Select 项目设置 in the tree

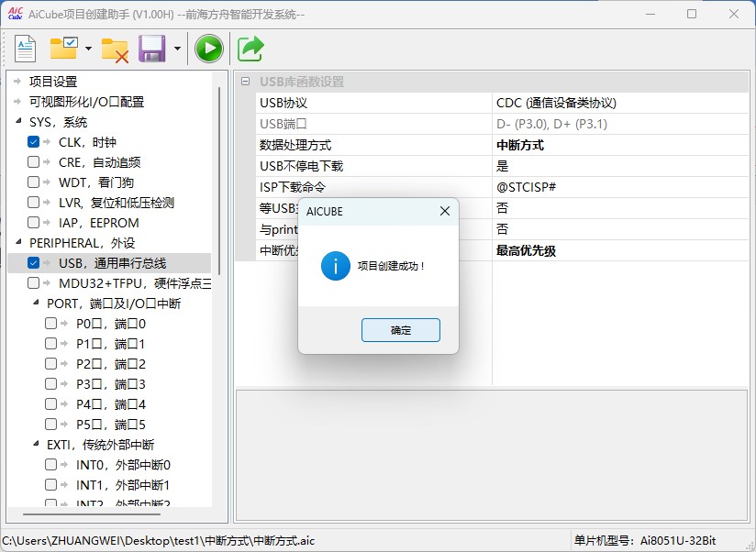pos(53,82)
